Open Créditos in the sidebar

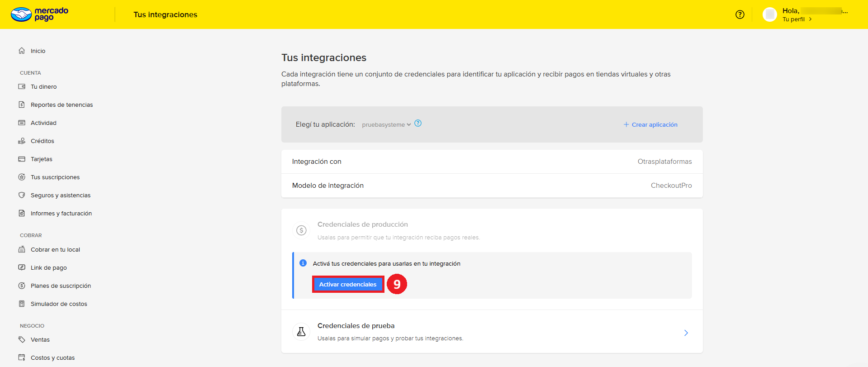pyautogui.click(x=43, y=141)
